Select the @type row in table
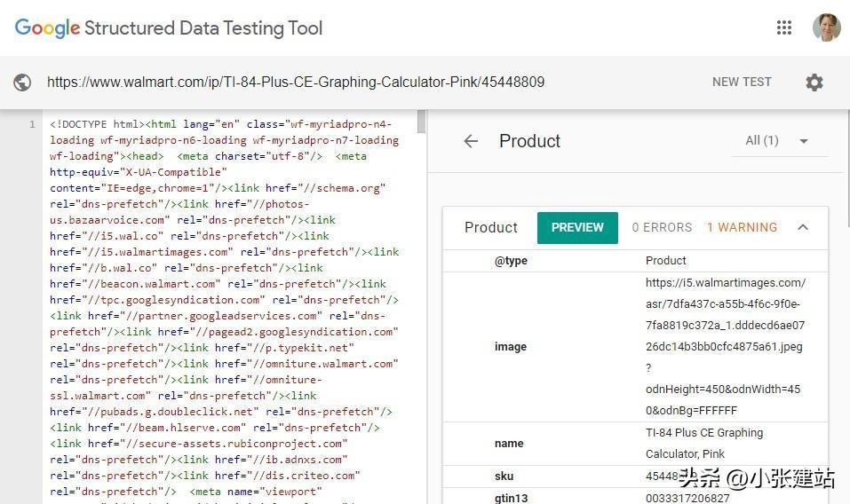Screen dimensions: 850x504 (635, 260)
